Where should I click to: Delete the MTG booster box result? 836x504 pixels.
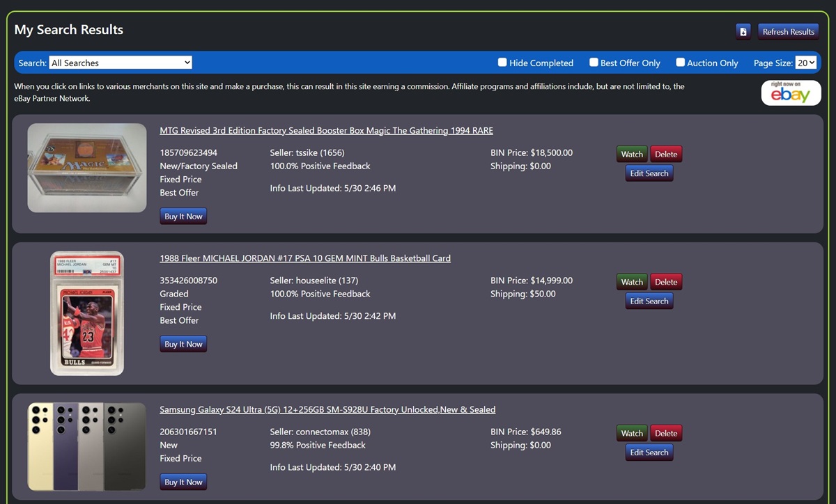[666, 155]
